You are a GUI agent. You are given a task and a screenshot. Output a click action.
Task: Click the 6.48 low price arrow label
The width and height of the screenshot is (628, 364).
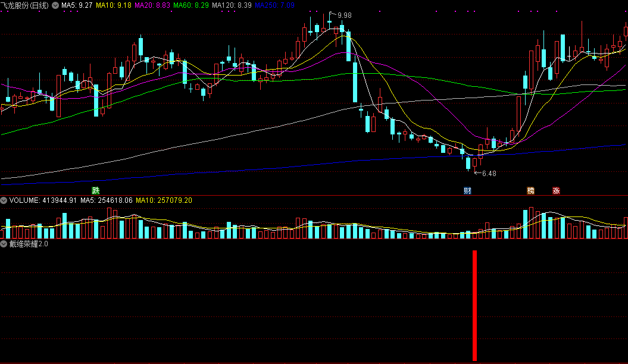pos(488,174)
